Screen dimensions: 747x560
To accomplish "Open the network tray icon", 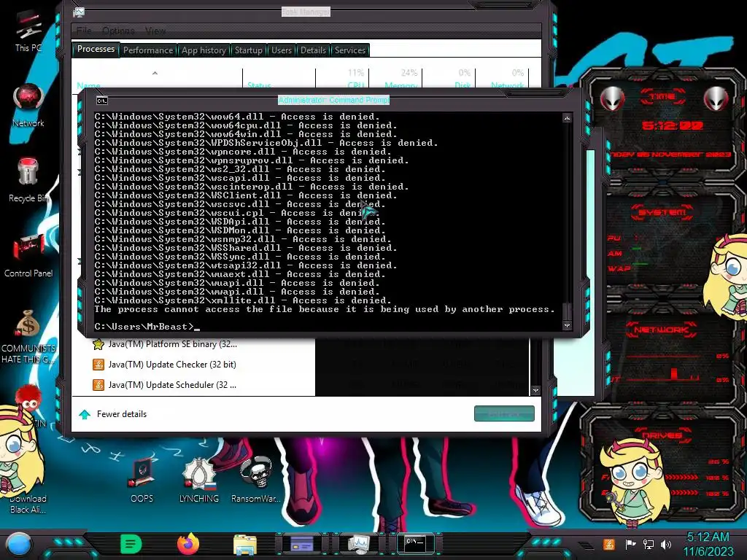I will 649,544.
